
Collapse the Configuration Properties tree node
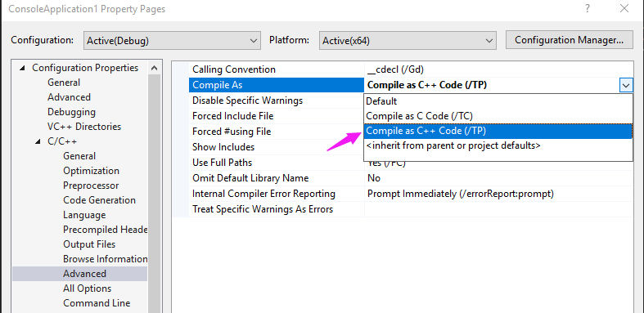pyautogui.click(x=22, y=68)
